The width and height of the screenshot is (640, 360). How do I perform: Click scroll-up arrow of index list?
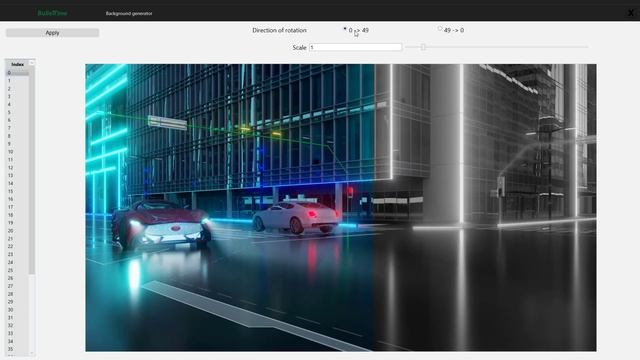[x=32, y=62]
